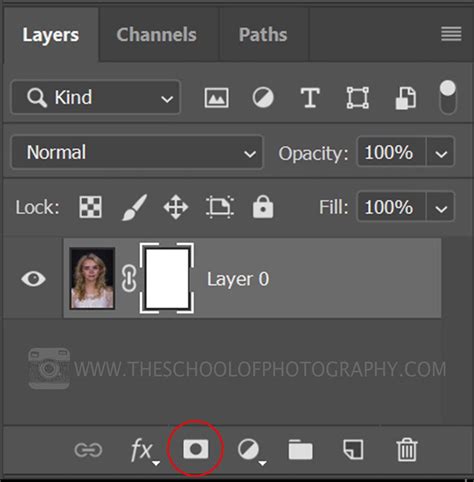Hide Layer 0 with eye icon
Screen dimensions: 474x482
[x=33, y=278]
